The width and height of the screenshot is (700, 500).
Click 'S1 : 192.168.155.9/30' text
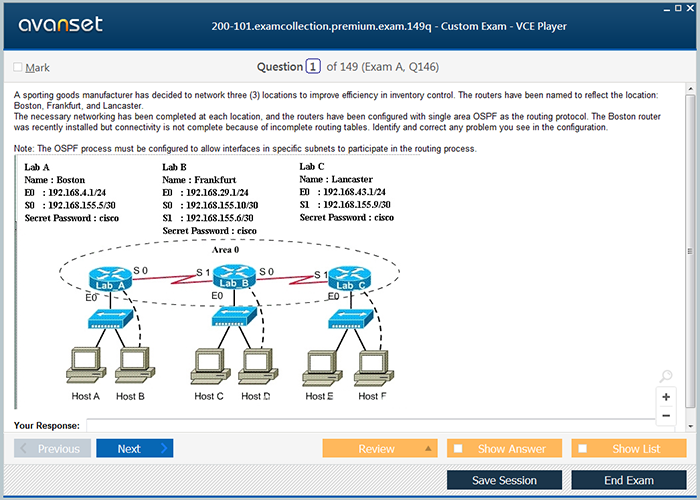[x=345, y=204]
